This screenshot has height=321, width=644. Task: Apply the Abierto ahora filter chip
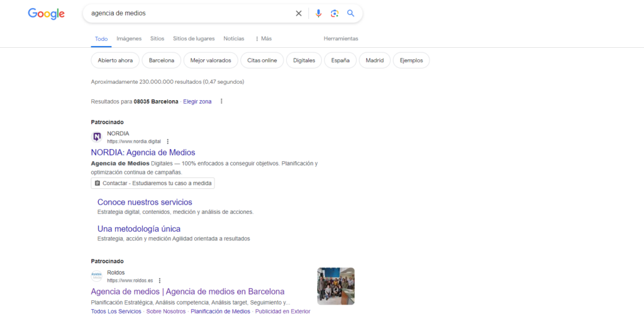[115, 60]
